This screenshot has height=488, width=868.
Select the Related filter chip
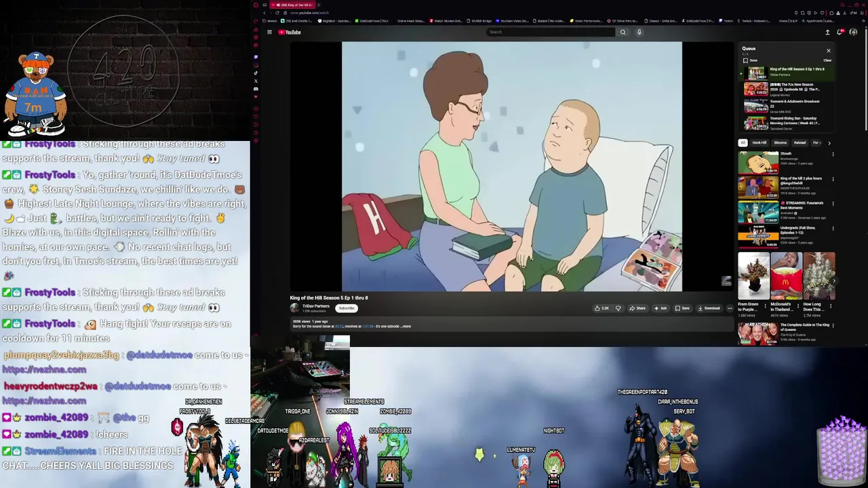800,143
